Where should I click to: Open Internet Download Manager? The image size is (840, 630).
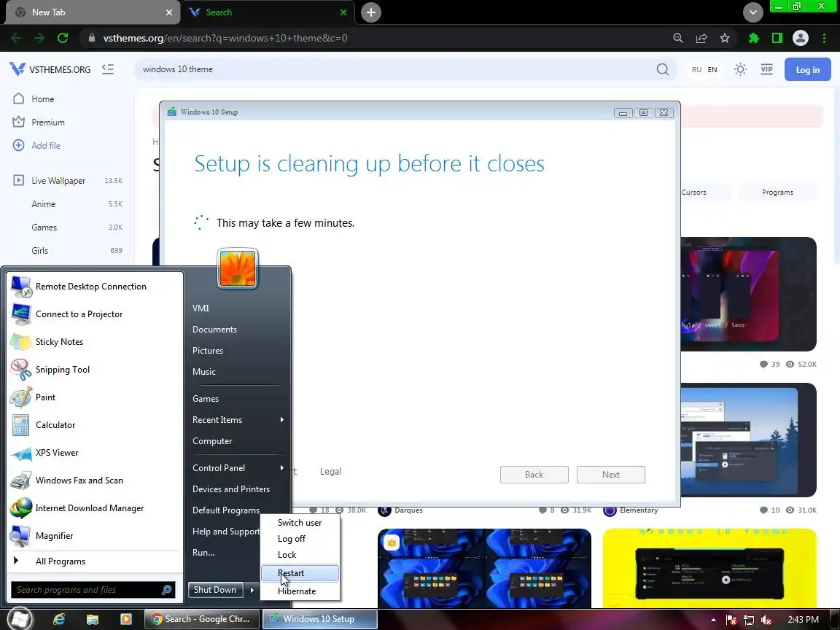coord(94,507)
